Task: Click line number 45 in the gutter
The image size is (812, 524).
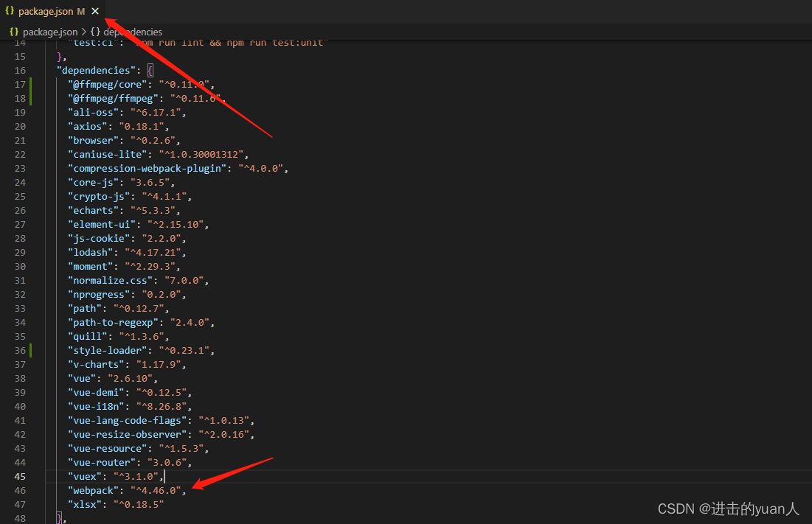Action: point(20,476)
